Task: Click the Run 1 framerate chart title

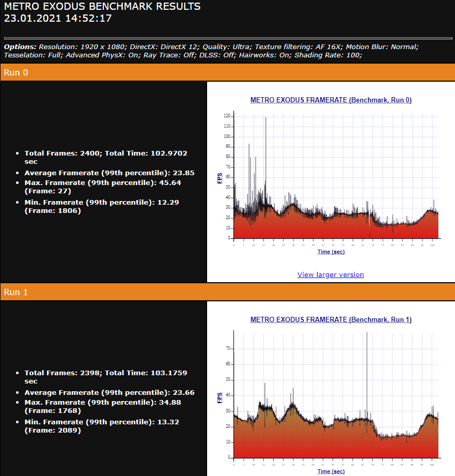Action: coord(331,320)
